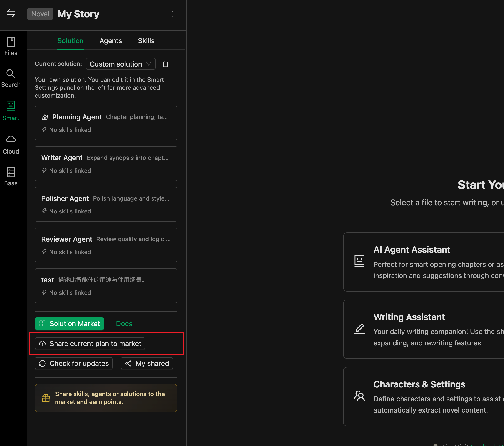Select the Smart sidebar icon
The image size is (504, 446).
point(11,111)
